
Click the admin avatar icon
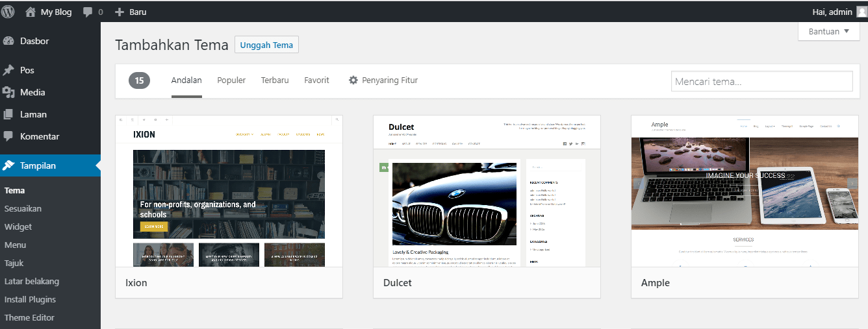tap(862, 12)
